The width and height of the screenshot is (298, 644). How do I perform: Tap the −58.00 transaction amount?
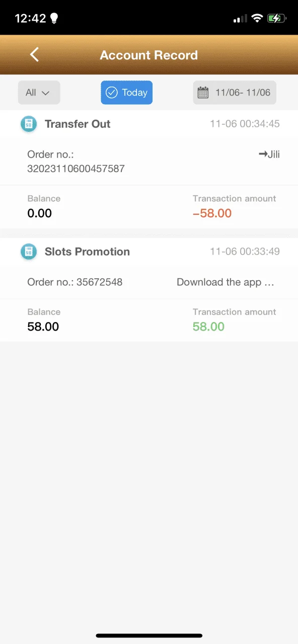[x=212, y=213]
